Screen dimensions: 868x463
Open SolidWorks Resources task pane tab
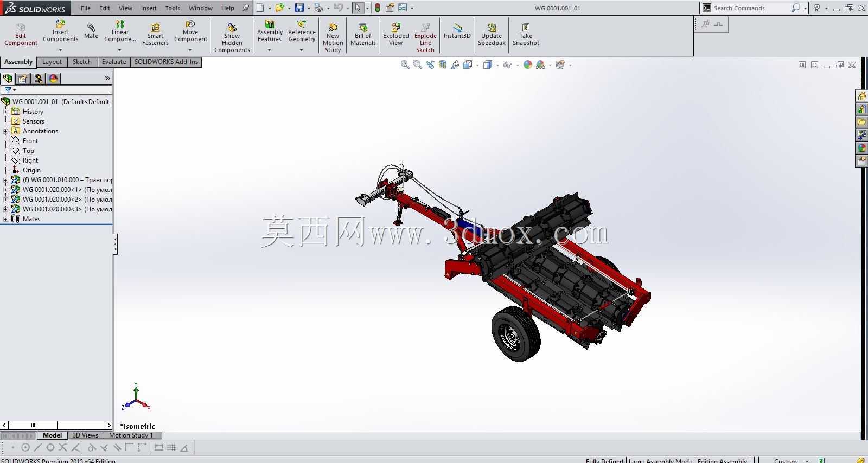point(861,96)
